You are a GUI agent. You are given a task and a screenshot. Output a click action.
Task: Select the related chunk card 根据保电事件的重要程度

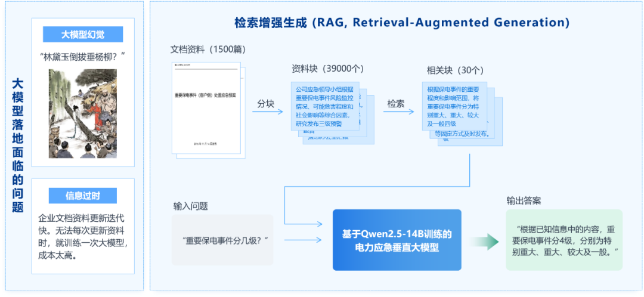click(x=454, y=106)
